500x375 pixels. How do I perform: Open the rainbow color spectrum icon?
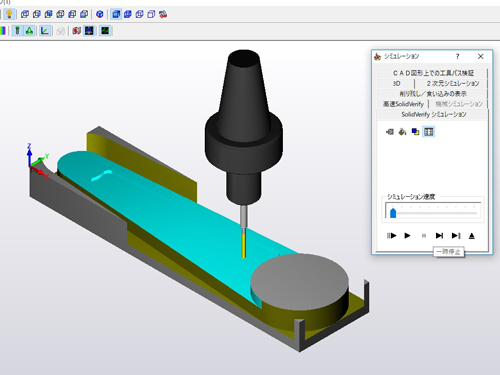tap(3, 31)
